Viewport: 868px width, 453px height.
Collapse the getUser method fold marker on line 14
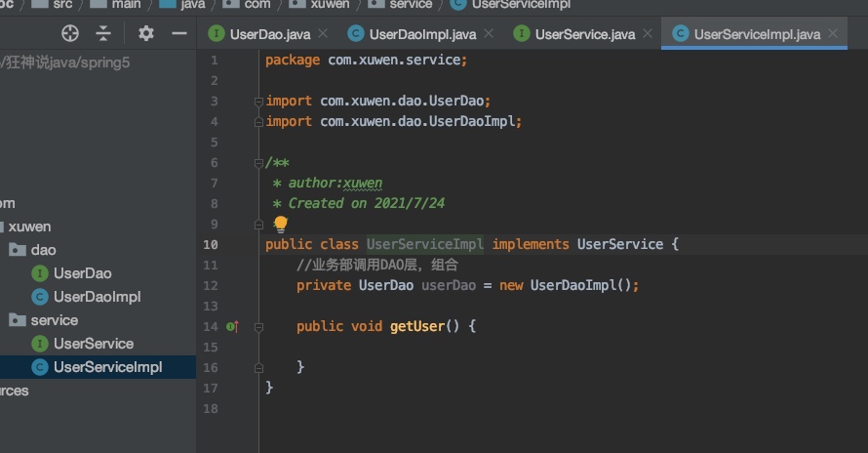click(258, 326)
